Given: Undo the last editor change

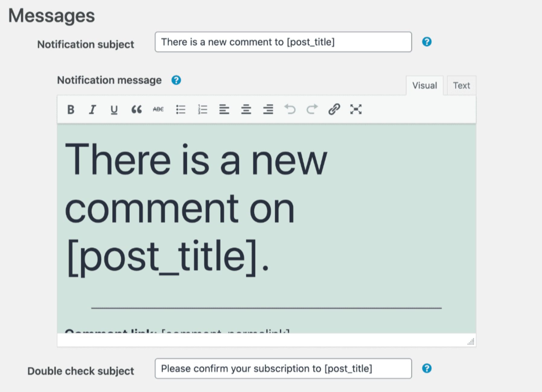Looking at the screenshot, I should pos(291,109).
